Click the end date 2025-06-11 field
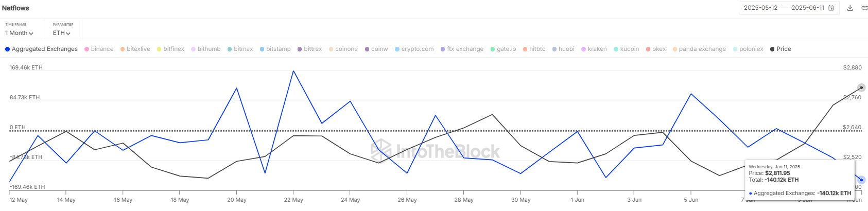This screenshot has height=211, width=868. pyautogui.click(x=807, y=8)
